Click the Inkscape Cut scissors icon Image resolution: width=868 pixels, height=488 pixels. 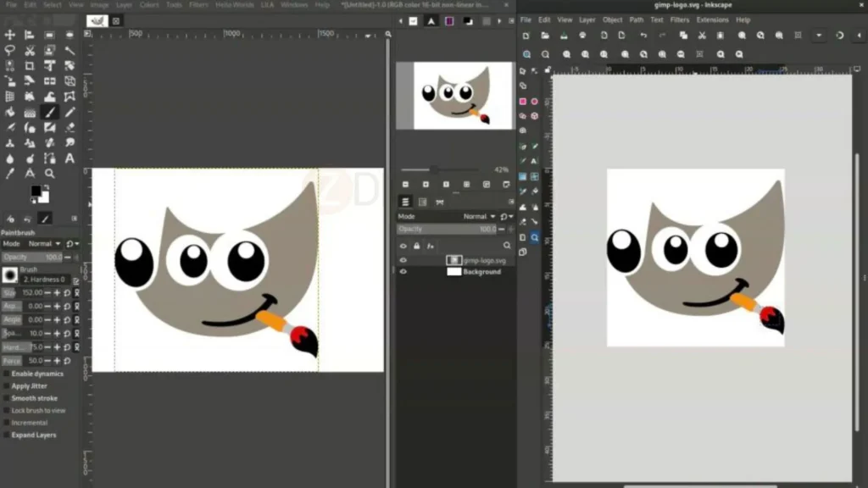(x=702, y=36)
